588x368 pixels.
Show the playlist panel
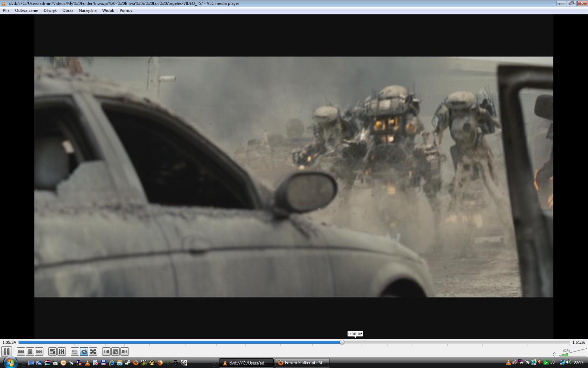(x=75, y=352)
